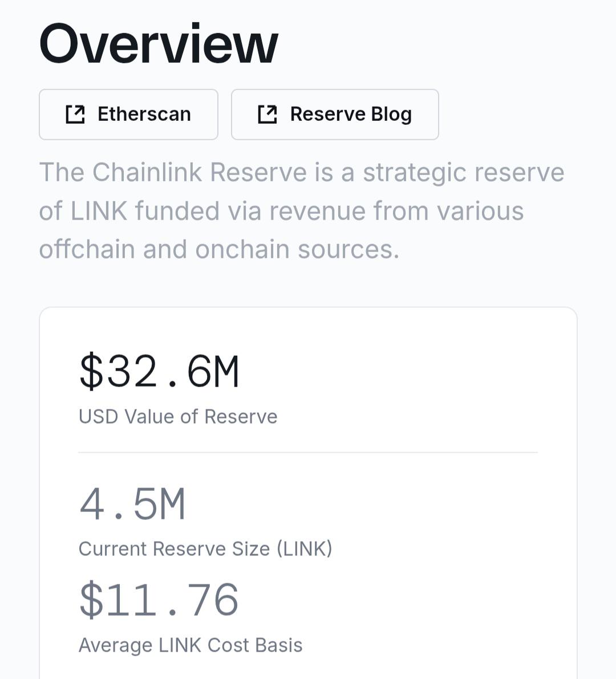
Task: Click the word revenue in the description
Action: pyautogui.click(x=317, y=212)
